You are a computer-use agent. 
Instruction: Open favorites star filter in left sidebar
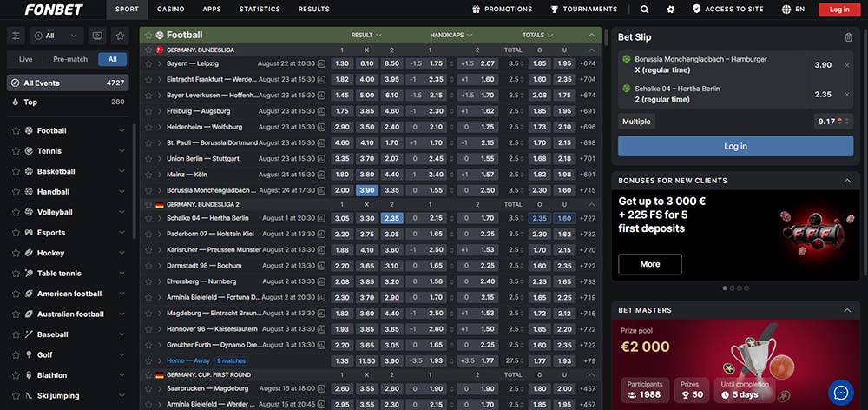[x=120, y=36]
